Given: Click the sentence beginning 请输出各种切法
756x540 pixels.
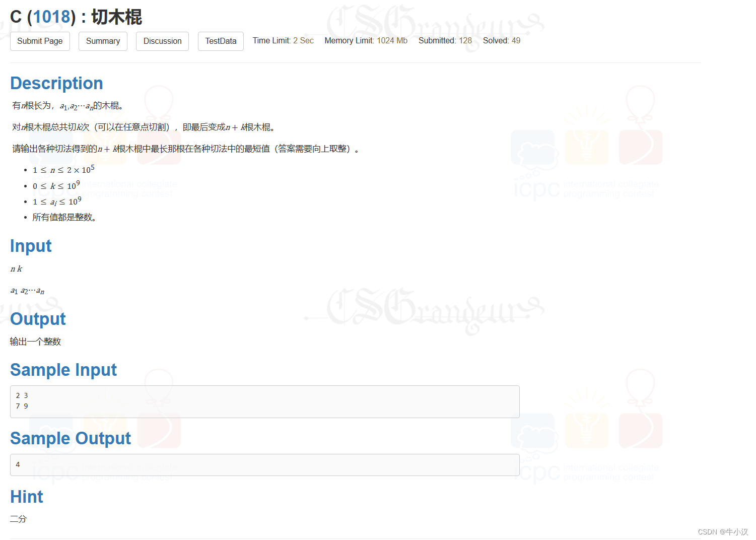Looking at the screenshot, I should point(185,149).
